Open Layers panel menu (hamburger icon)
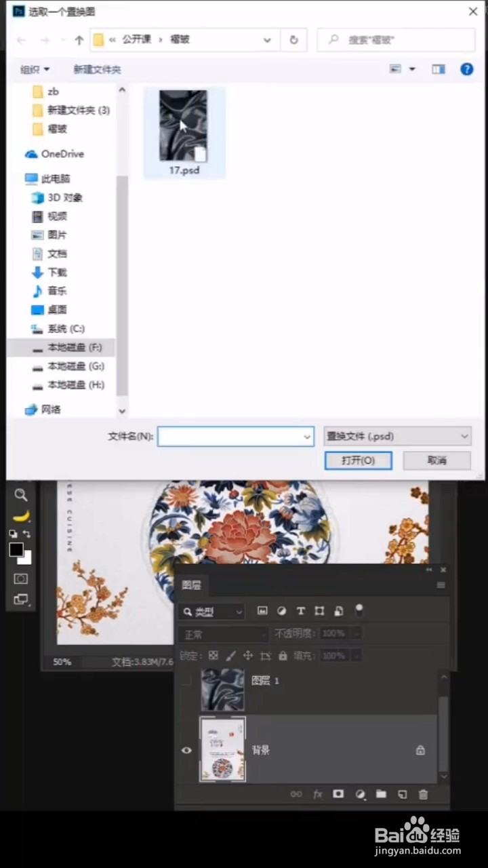The height and width of the screenshot is (868, 488). (441, 585)
